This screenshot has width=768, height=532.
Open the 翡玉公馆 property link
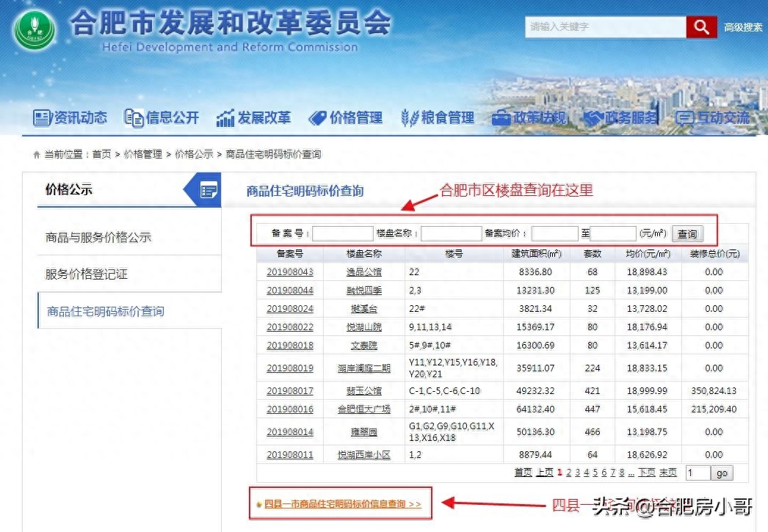[364, 391]
